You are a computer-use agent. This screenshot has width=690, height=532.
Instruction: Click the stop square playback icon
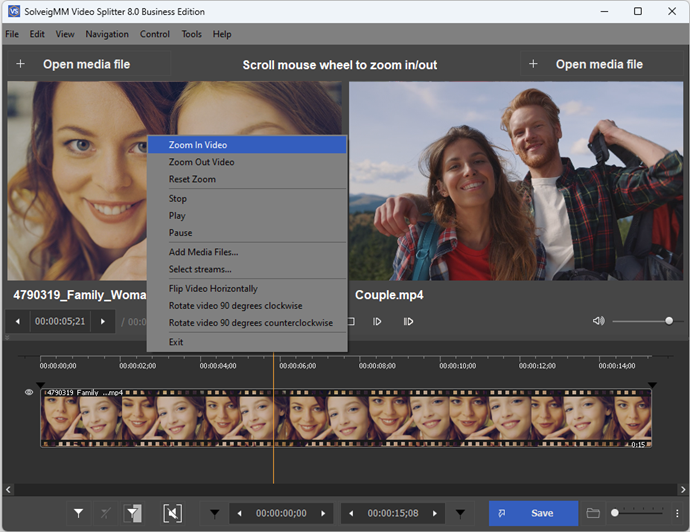(x=351, y=322)
